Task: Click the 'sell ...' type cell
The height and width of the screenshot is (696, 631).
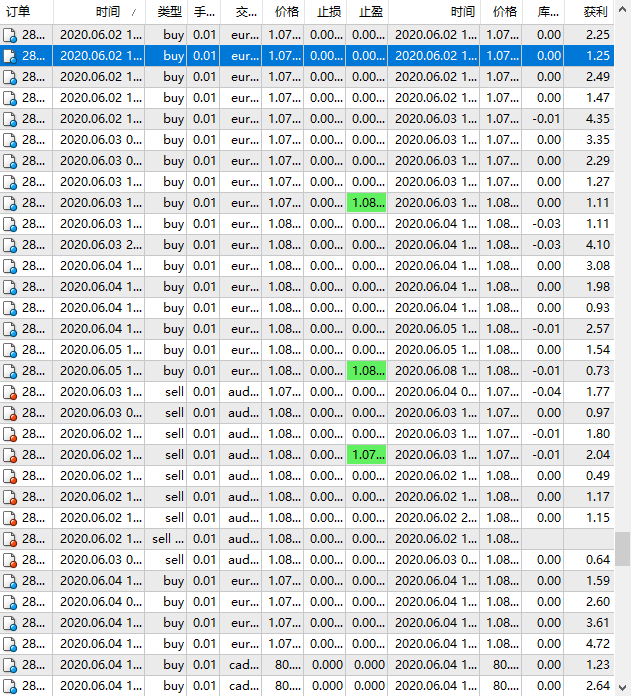Action: click(x=166, y=539)
